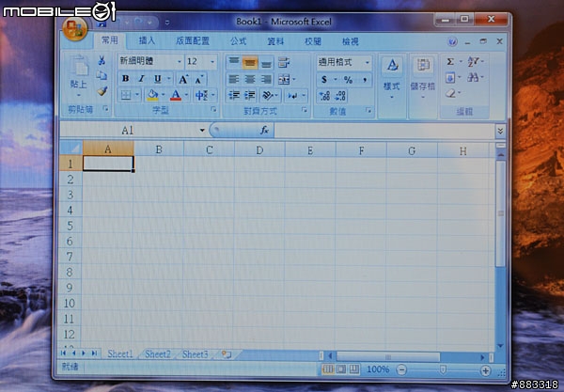This screenshot has height=392, width=564.
Task: Open the 插入 ribbon tab
Action: 147,41
